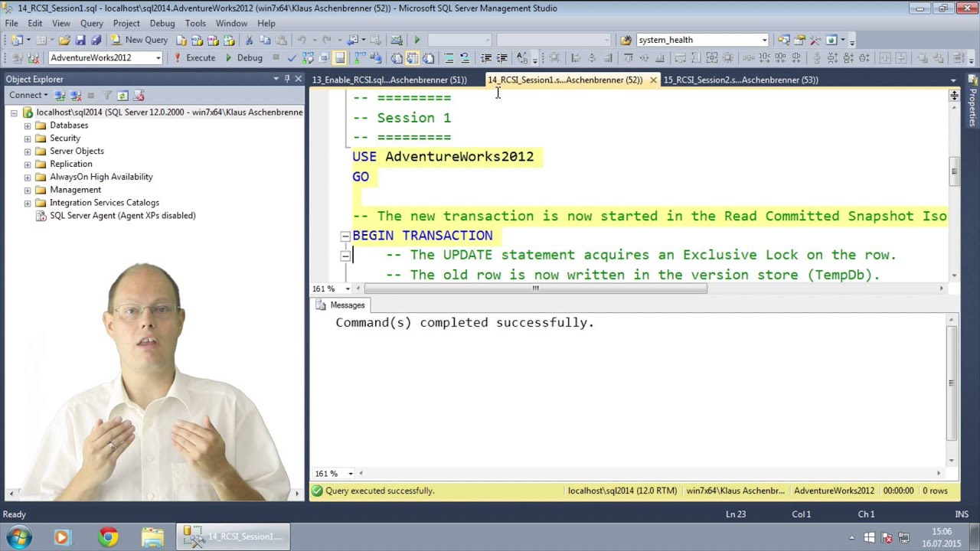Expand the Replication node

click(28, 165)
